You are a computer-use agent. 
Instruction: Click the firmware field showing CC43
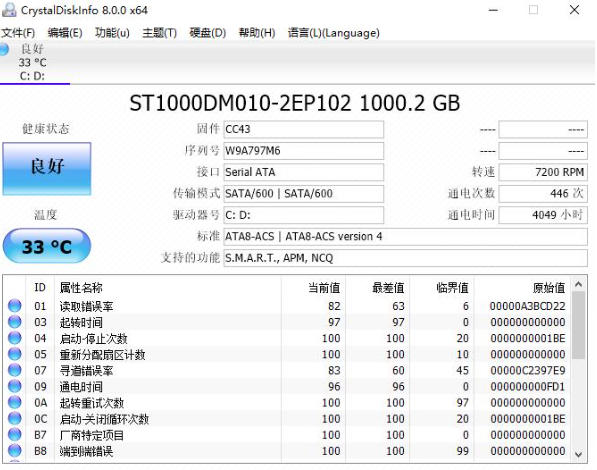(x=303, y=129)
